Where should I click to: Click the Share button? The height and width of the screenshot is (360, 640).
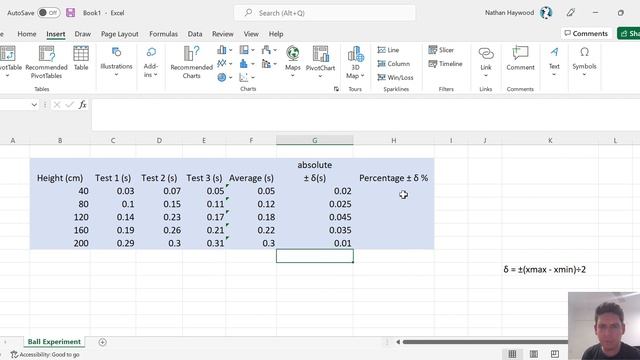[629, 33]
